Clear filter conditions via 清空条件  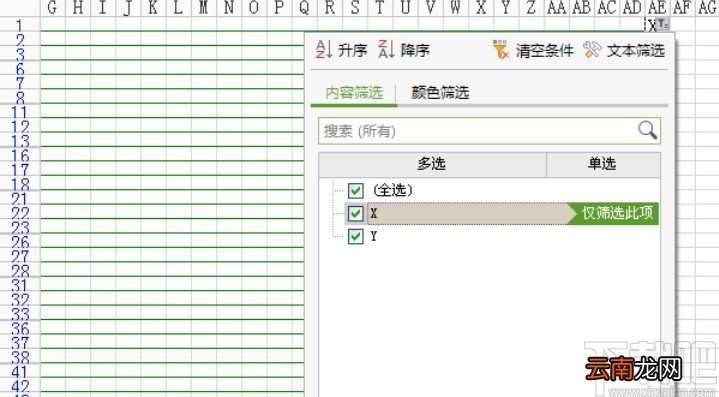click(x=533, y=50)
